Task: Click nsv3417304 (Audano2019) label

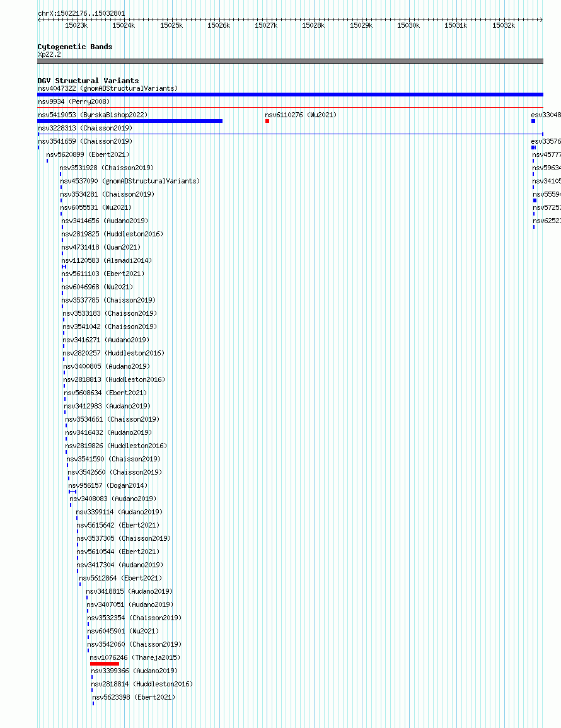Action: coord(120,565)
